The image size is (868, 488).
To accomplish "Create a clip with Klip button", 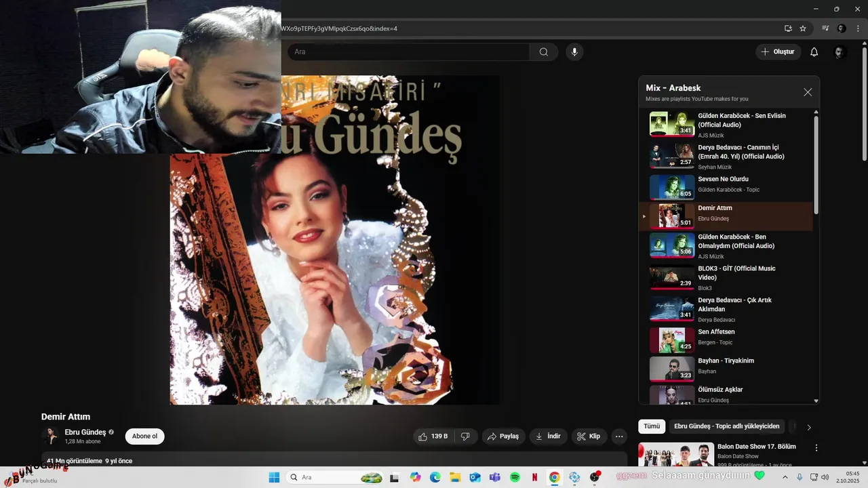I will point(589,436).
